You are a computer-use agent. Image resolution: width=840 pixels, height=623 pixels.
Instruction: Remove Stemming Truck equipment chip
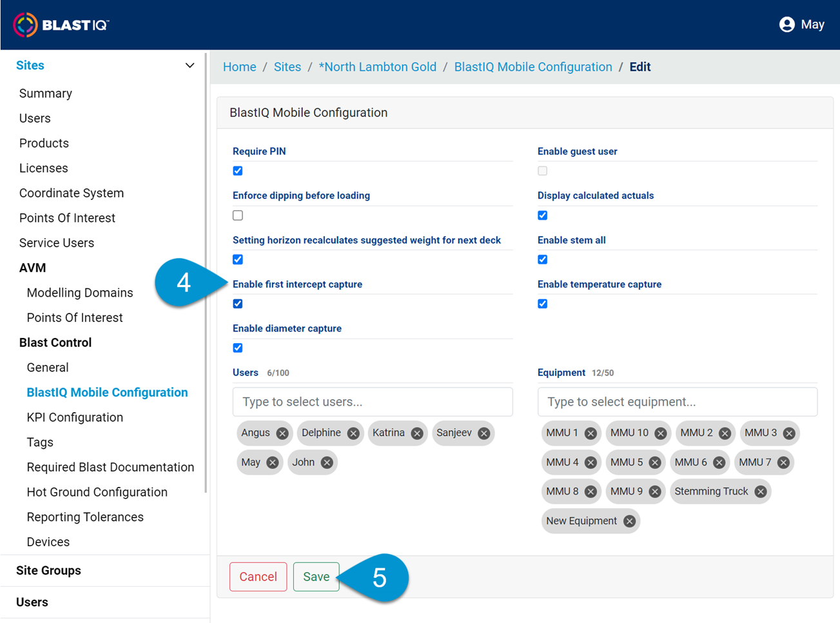tap(761, 491)
